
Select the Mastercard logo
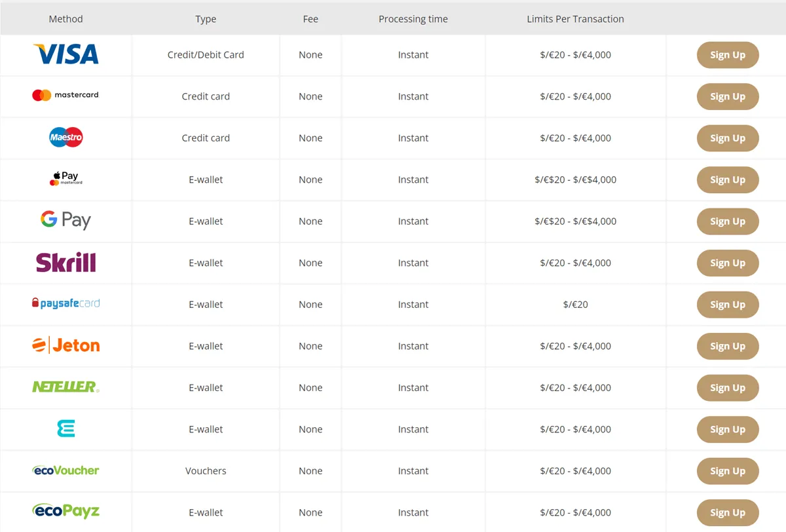[x=65, y=96]
